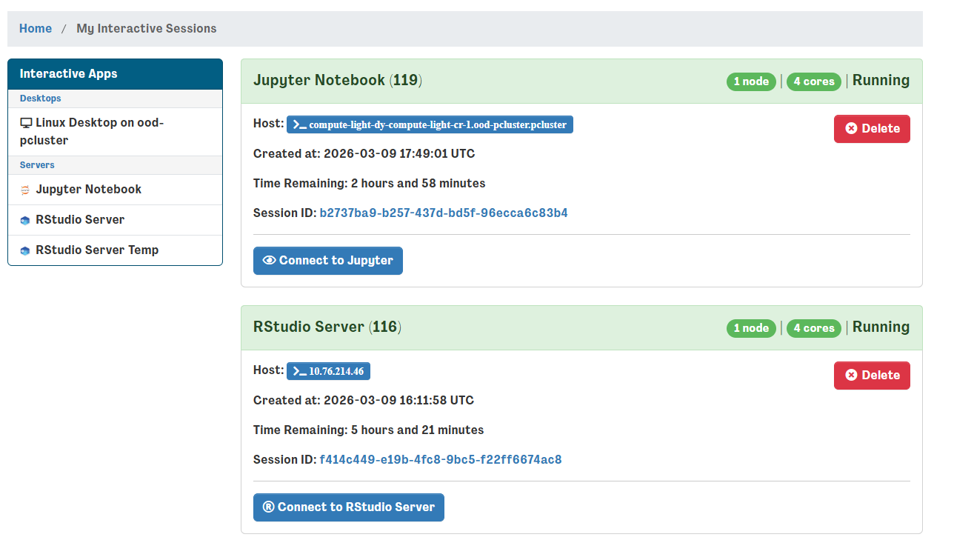Click My Interactive Sessions breadcrumb text
Screen dimensions: 954x560
[x=147, y=29]
